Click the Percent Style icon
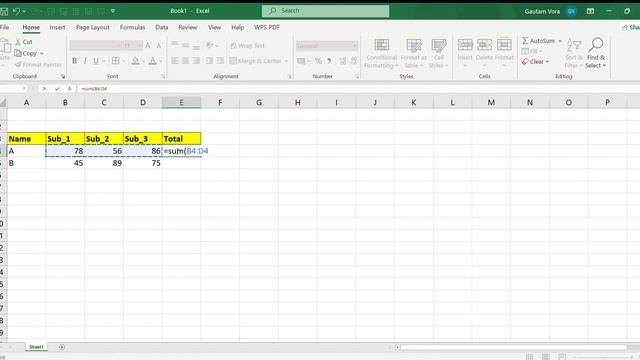640x360 pixels. (318, 61)
